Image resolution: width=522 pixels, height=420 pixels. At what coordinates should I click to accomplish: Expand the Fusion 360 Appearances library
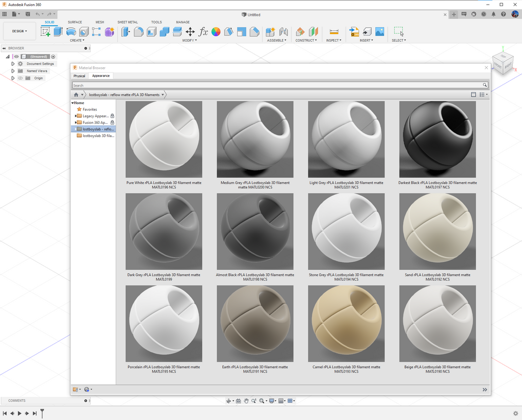pyautogui.click(x=75, y=122)
